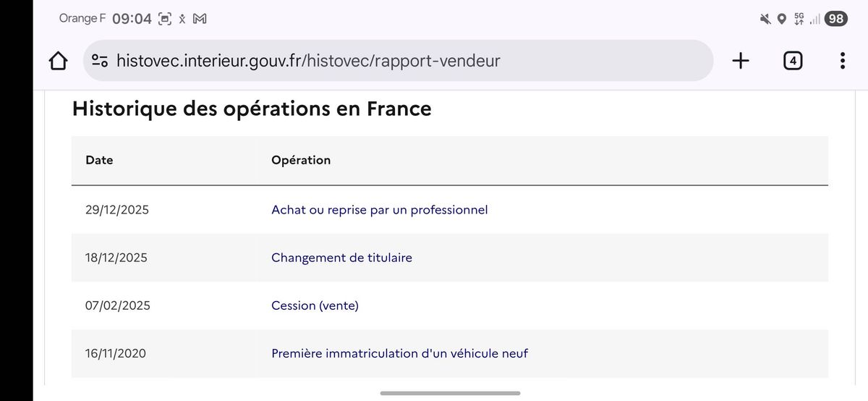Screen dimensions: 868x401
Task: Select the Opération column header
Action: 301,160
